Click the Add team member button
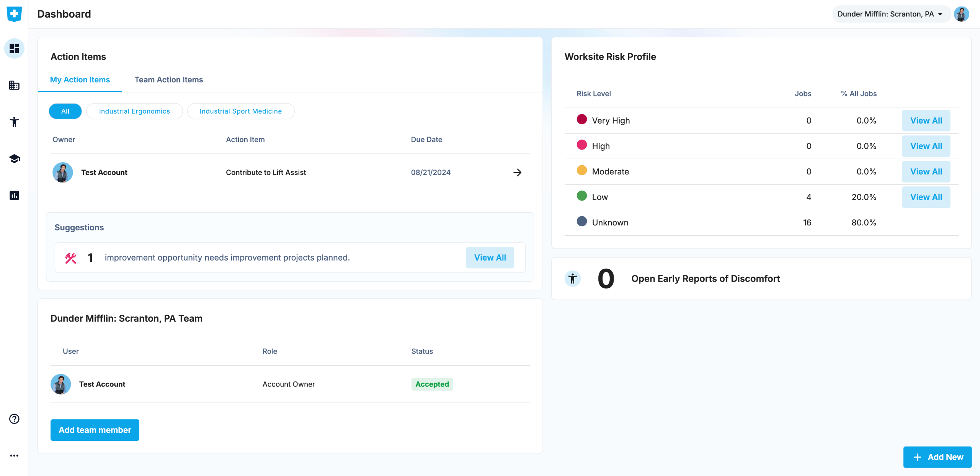 (x=95, y=430)
